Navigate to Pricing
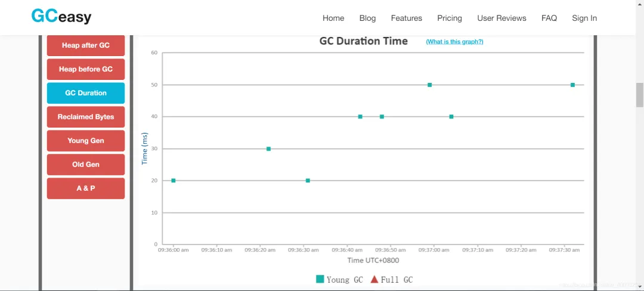 [449, 18]
